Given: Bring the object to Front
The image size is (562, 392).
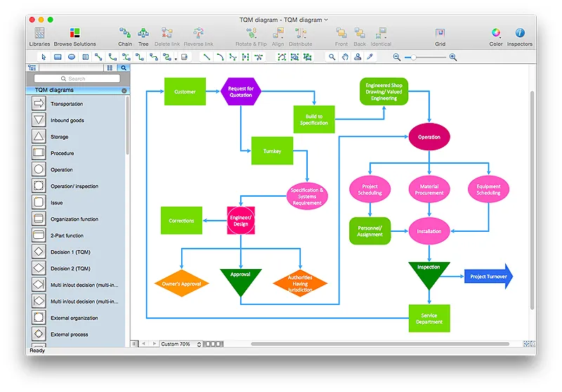Looking at the screenshot, I should 341,37.
